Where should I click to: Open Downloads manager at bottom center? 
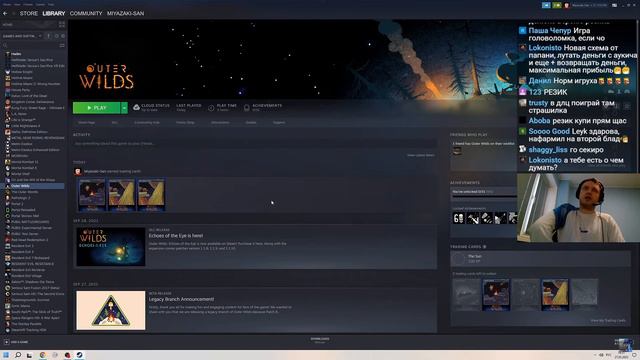[x=320, y=340]
